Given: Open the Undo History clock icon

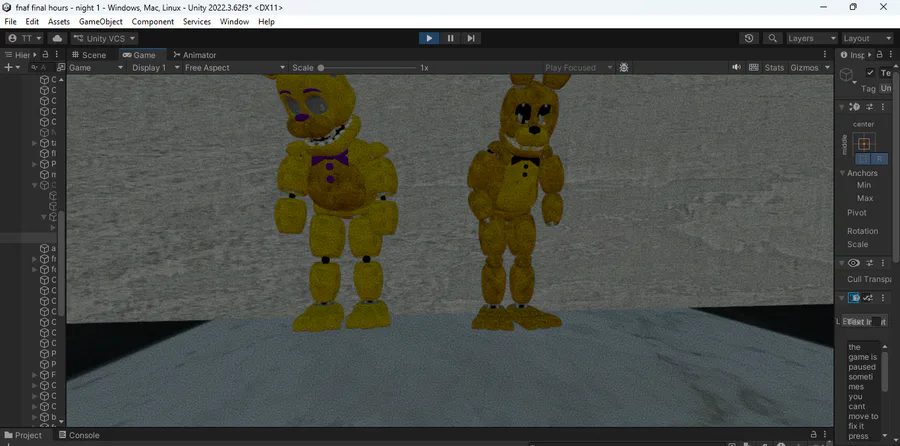Looking at the screenshot, I should pos(749,38).
